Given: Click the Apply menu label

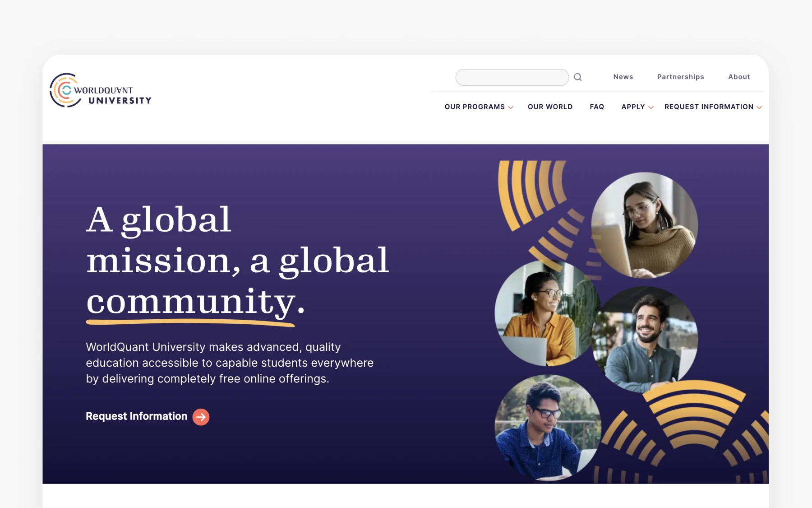Looking at the screenshot, I should pos(633,107).
